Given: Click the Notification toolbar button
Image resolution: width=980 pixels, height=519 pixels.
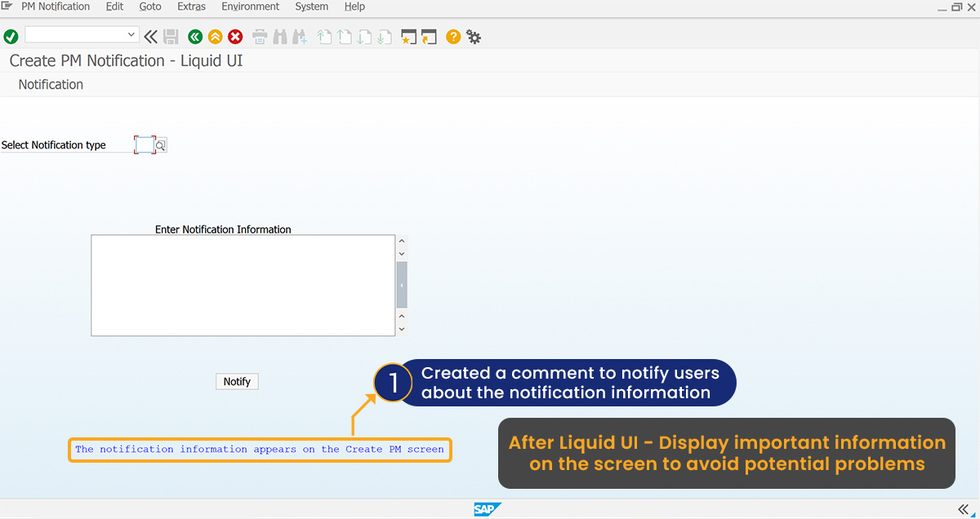Looking at the screenshot, I should 51,84.
